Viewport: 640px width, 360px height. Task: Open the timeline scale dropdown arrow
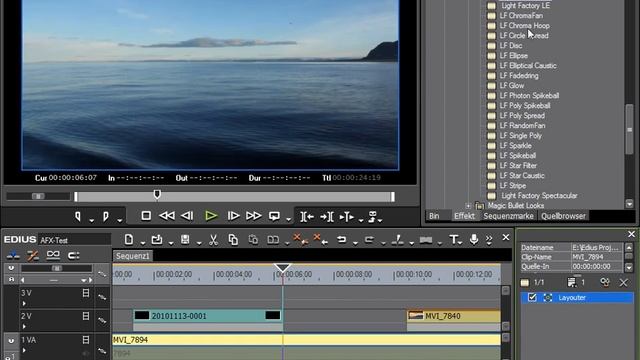coord(84,280)
